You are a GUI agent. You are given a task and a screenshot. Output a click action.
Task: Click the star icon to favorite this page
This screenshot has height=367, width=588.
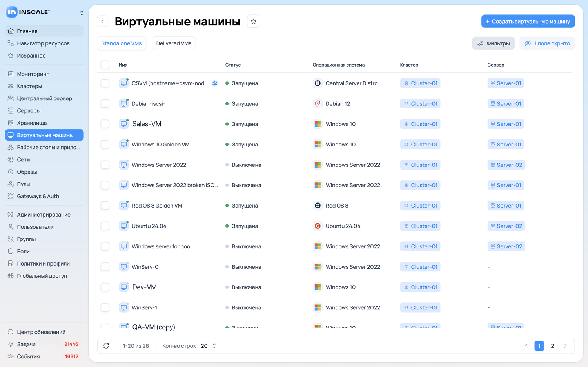tap(254, 21)
